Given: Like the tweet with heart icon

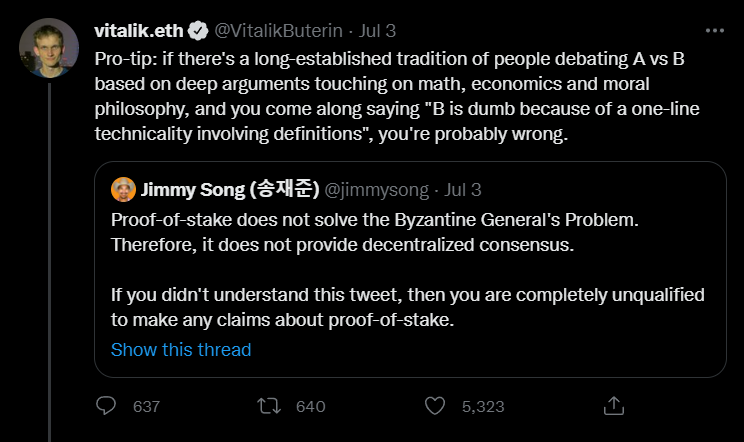Looking at the screenshot, I should click(x=434, y=406).
